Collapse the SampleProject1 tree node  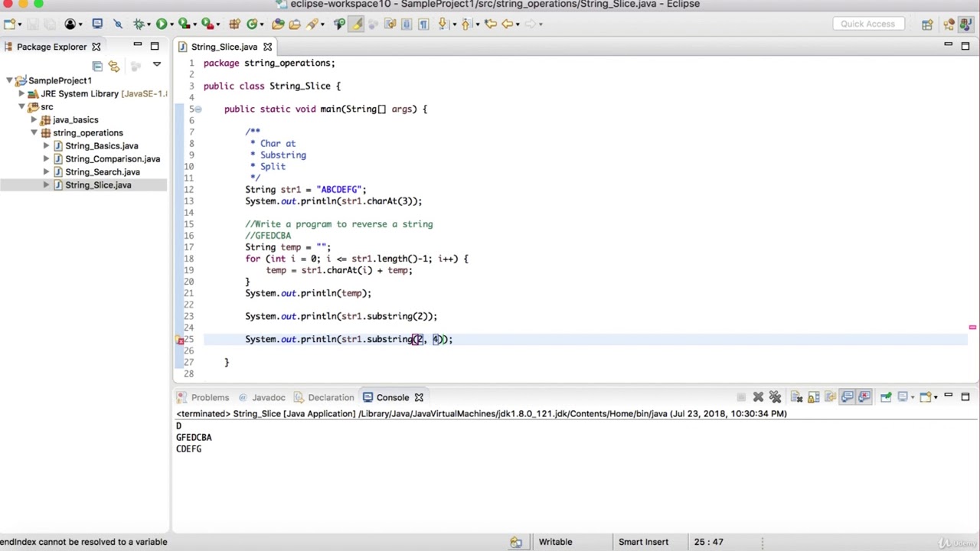9,80
